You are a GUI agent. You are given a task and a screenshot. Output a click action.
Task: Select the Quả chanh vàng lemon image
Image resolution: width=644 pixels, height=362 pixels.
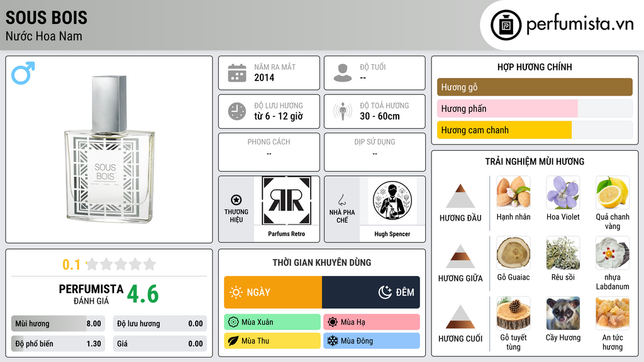click(x=613, y=192)
